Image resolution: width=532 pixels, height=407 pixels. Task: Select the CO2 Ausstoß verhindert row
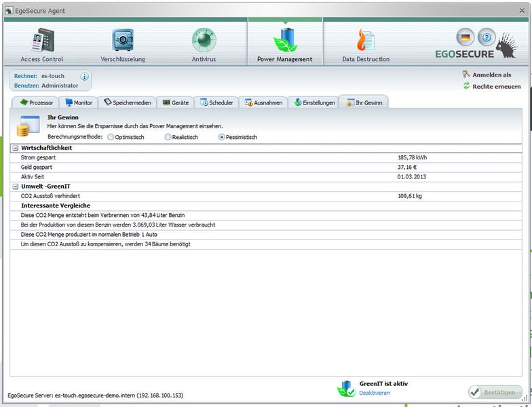[x=266, y=196]
